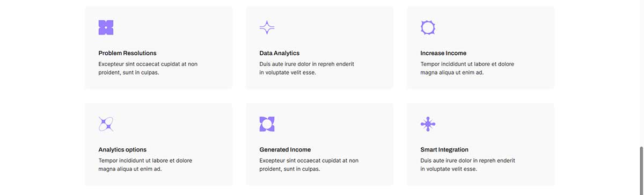Click the Problem Resolutions description text
Screen dimensions: 644x195
point(148,68)
